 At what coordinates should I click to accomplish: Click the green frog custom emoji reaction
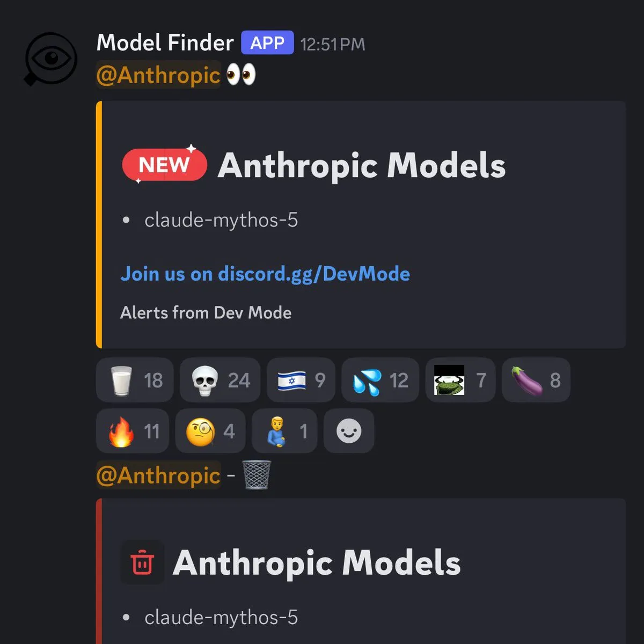pyautogui.click(x=460, y=380)
